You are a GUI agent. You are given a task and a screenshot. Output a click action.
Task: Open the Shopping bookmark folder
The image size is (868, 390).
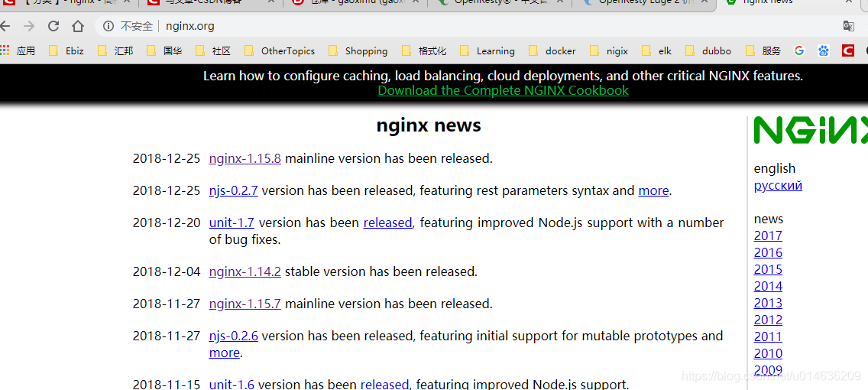358,51
